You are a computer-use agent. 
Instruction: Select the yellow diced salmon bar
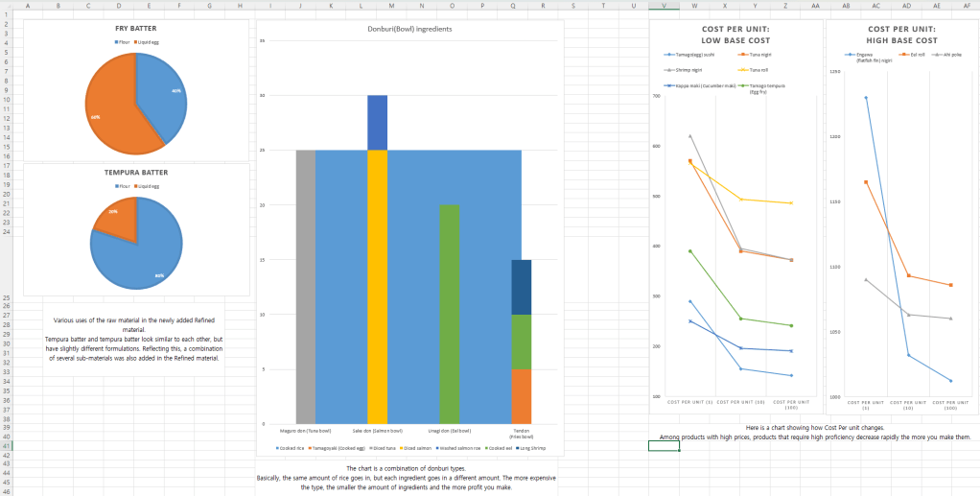pos(377,286)
